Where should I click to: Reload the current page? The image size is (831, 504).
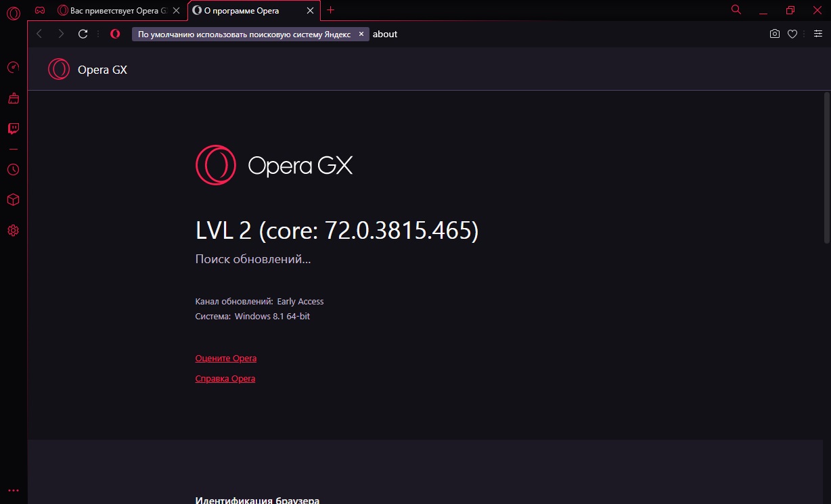(83, 34)
